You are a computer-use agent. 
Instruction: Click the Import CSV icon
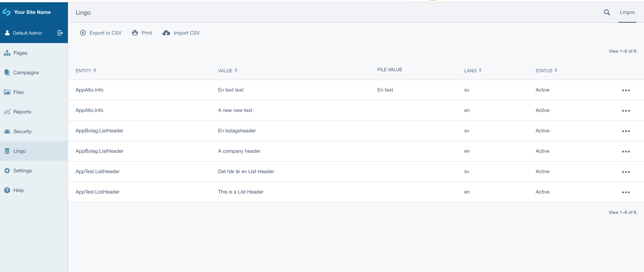(166, 33)
